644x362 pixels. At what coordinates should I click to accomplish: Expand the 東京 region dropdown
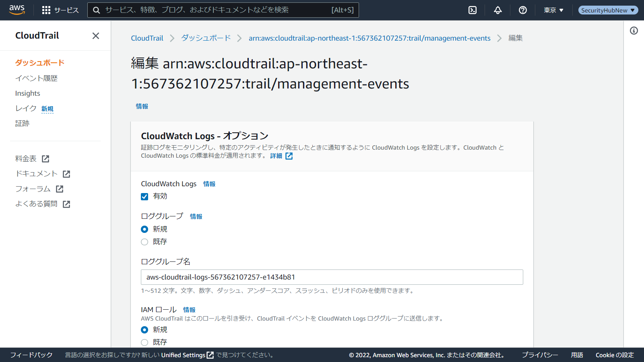[553, 10]
